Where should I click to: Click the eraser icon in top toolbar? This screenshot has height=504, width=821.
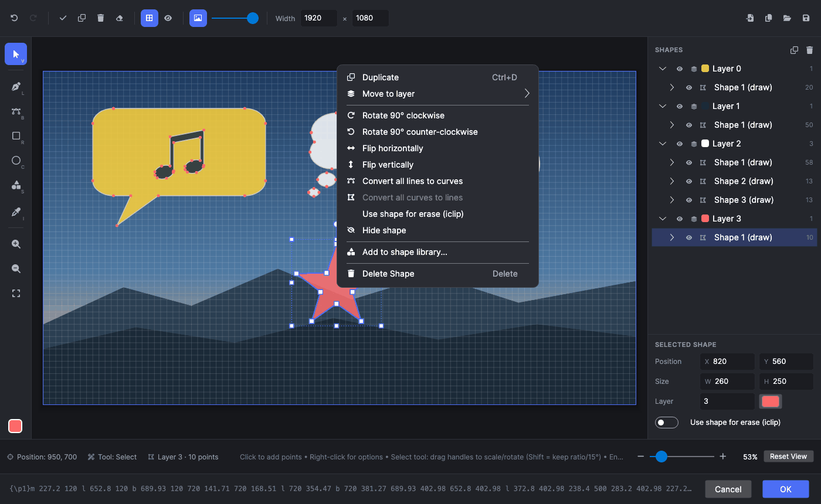pos(120,18)
